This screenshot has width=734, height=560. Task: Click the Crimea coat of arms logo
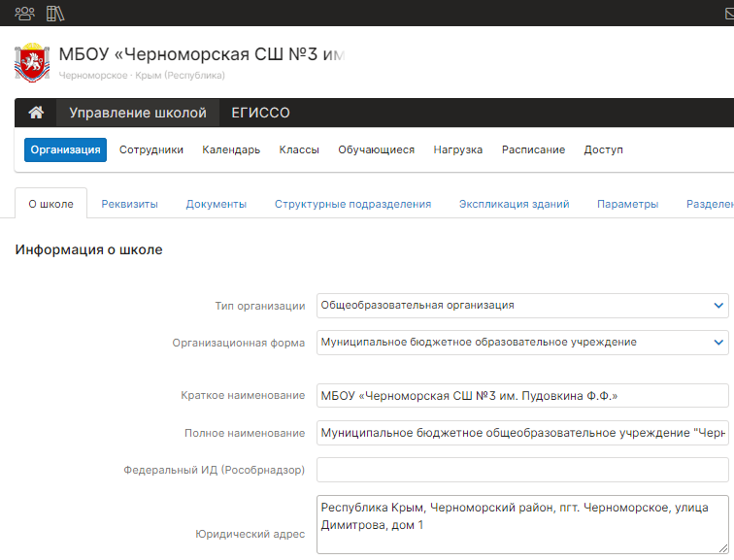click(x=33, y=62)
